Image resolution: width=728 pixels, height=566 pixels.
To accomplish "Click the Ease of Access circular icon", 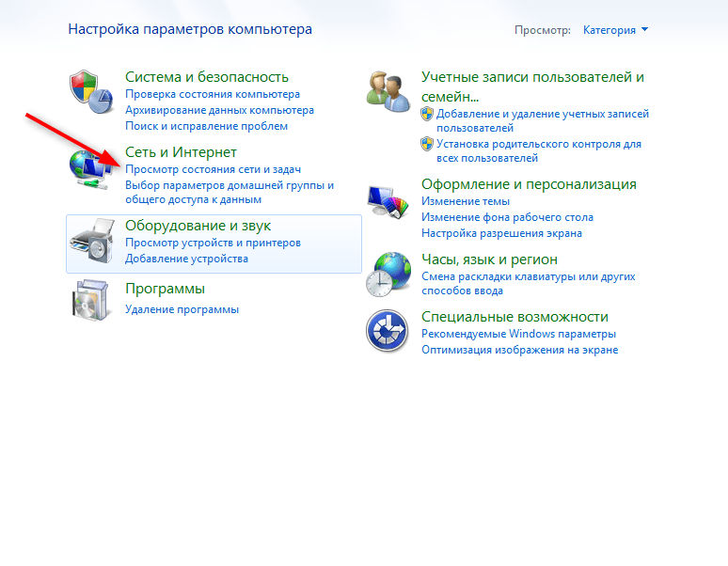I will (x=388, y=331).
